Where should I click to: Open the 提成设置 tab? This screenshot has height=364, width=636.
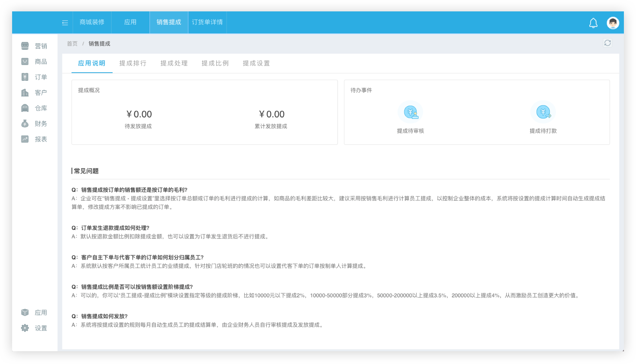click(256, 63)
